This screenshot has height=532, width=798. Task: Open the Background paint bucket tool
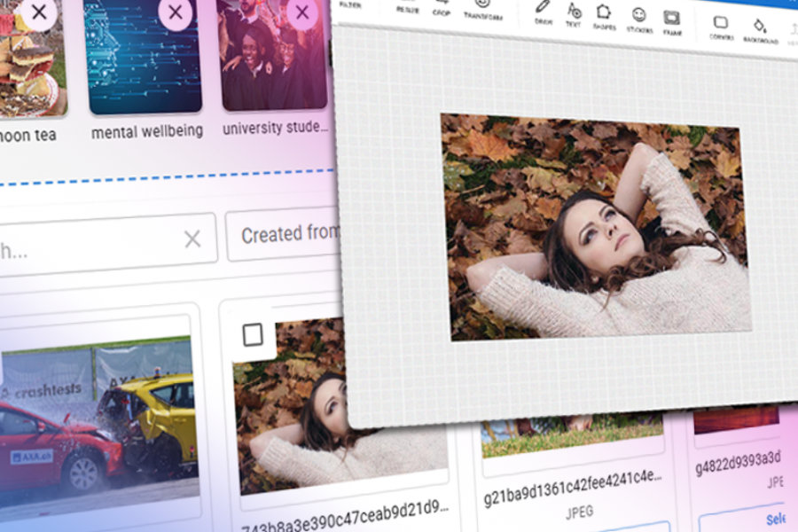[761, 30]
